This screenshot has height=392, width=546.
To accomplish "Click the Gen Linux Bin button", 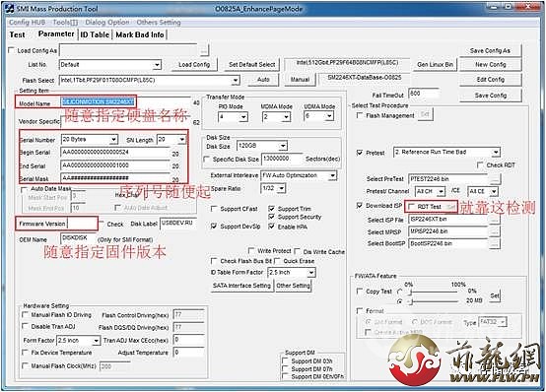I will click(435, 65).
